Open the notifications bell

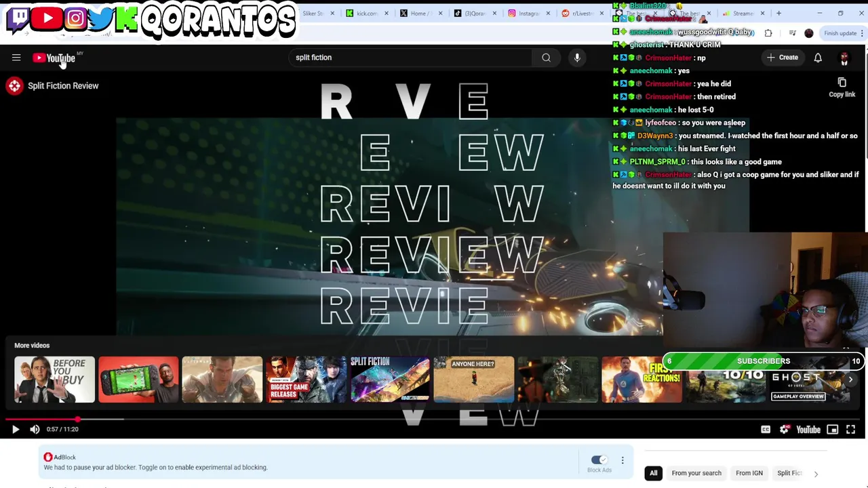[x=818, y=58]
